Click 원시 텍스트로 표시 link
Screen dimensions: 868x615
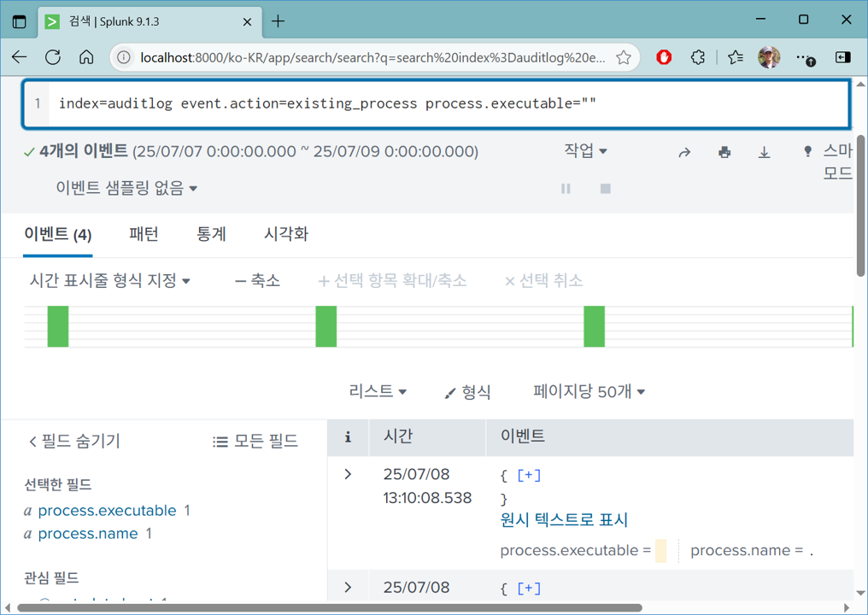point(564,520)
